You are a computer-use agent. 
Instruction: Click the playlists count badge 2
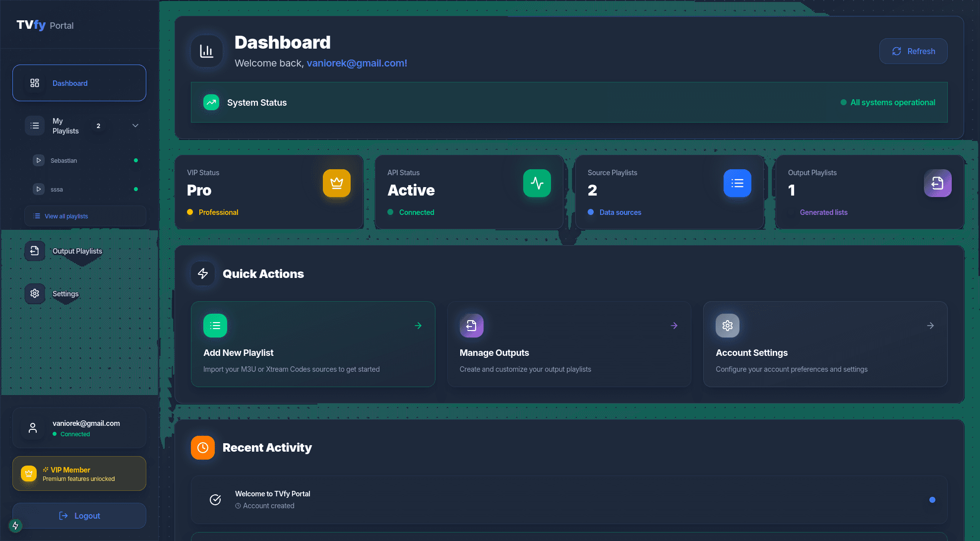point(98,126)
